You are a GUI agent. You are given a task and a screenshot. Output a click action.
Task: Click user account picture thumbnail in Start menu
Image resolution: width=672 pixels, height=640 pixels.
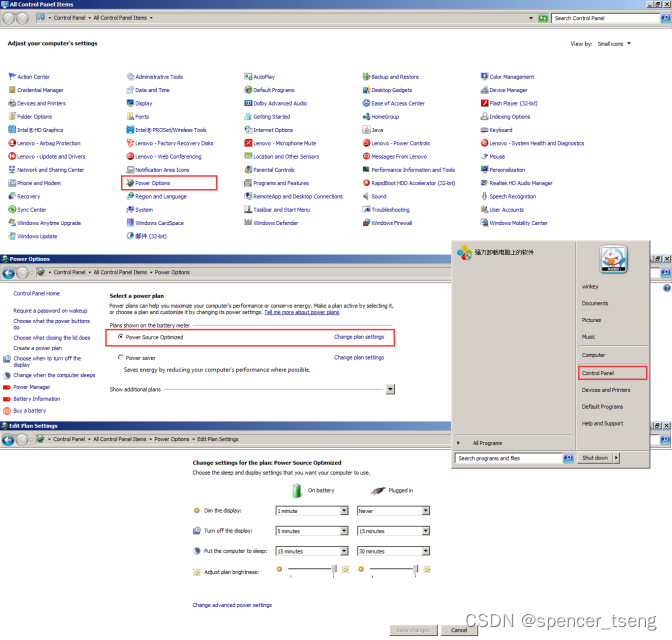click(613, 259)
